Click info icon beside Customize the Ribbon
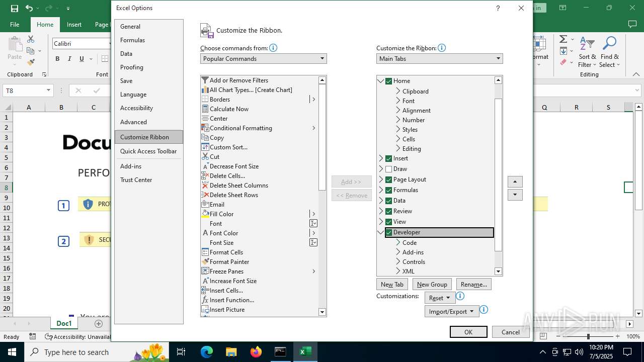The image size is (644, 362). [441, 48]
